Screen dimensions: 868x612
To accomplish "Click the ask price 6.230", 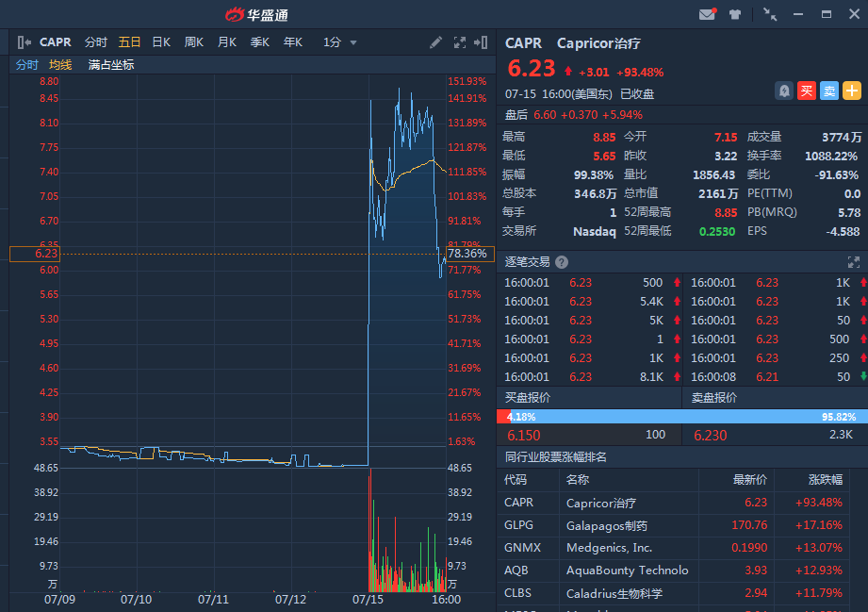I will coord(711,436).
